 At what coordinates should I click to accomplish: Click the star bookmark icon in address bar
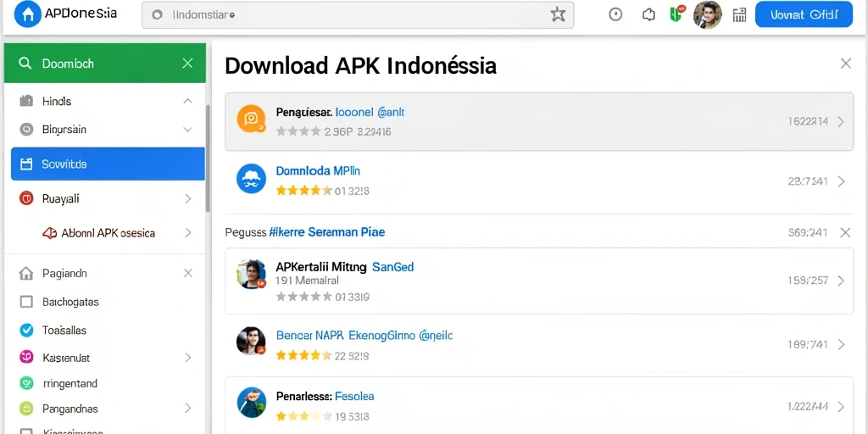[x=558, y=15]
